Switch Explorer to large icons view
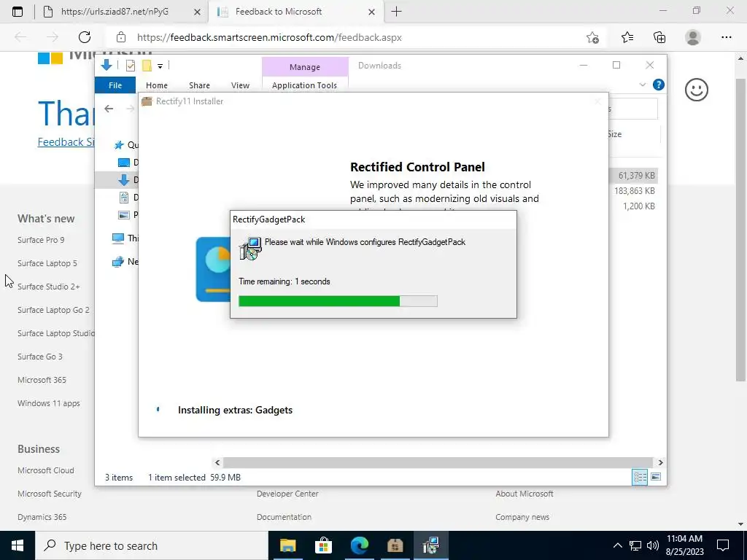Screen dimensions: 747x560 656,477
